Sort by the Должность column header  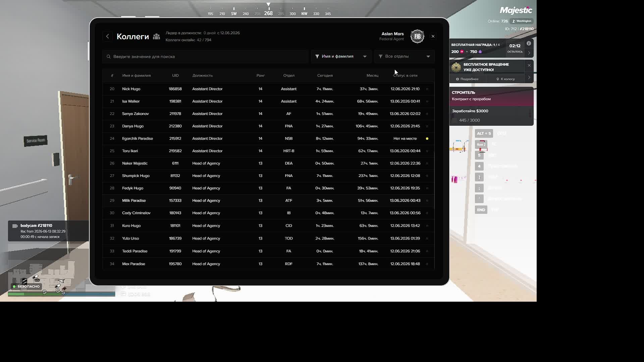click(x=203, y=75)
